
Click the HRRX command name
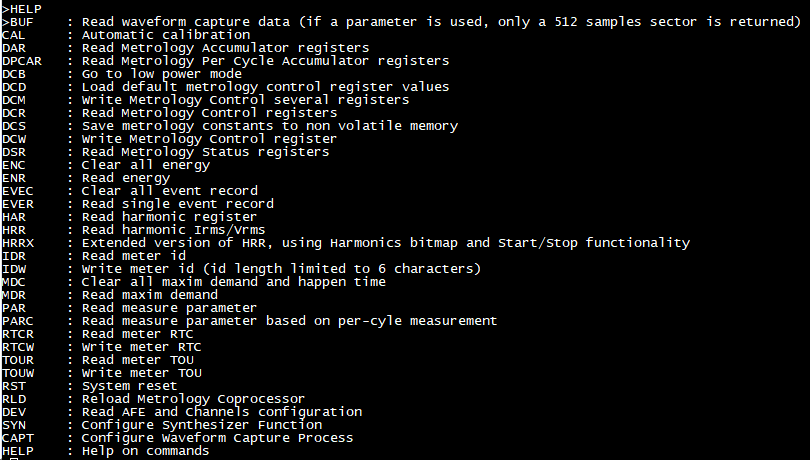click(x=18, y=242)
